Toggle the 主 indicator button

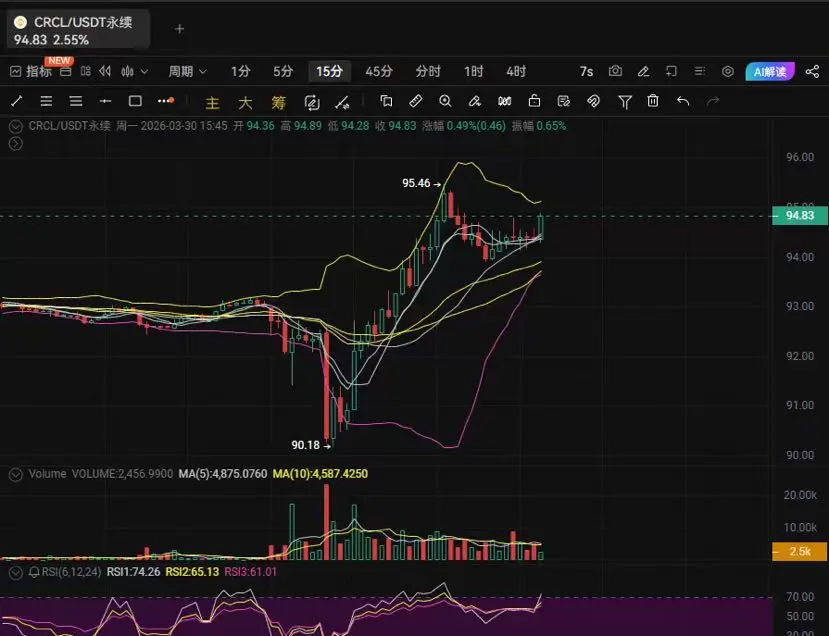click(x=213, y=102)
